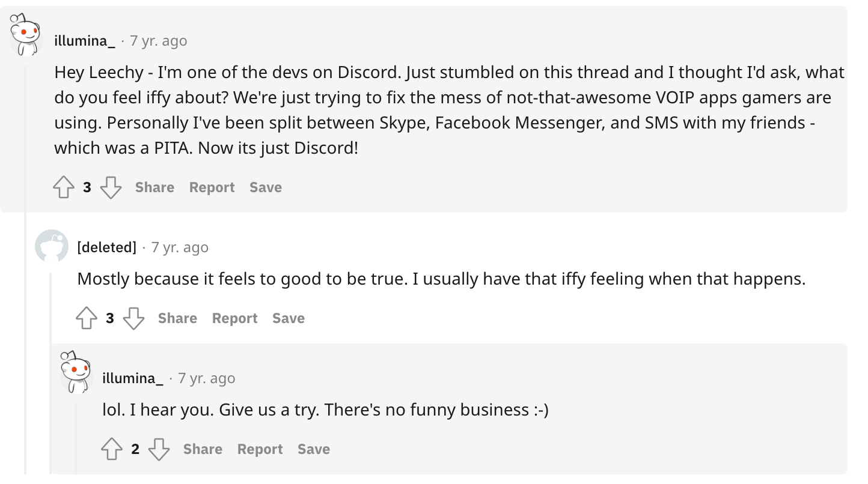Share the [deleted] user's comment
The height and width of the screenshot is (484, 868).
[177, 318]
